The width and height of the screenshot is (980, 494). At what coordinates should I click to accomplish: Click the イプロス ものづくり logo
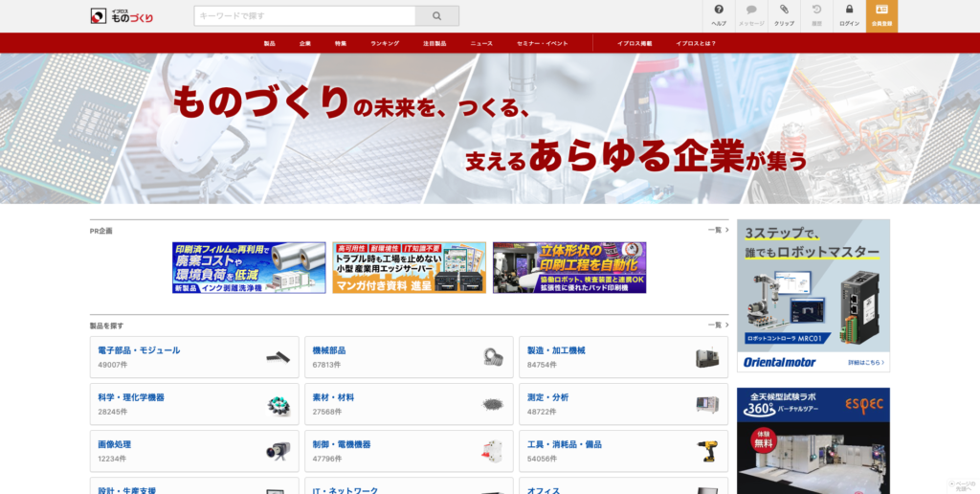click(122, 15)
